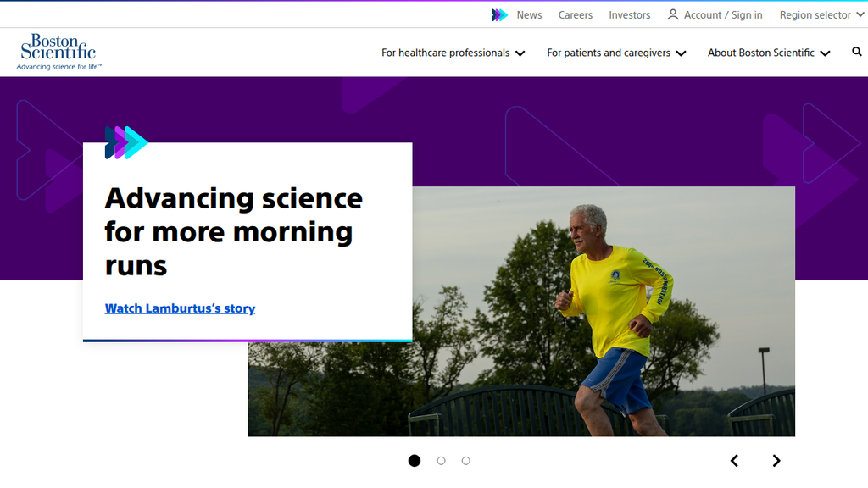Open the search magnifier icon
Image resolution: width=868 pixels, height=488 pixels.
click(x=856, y=52)
